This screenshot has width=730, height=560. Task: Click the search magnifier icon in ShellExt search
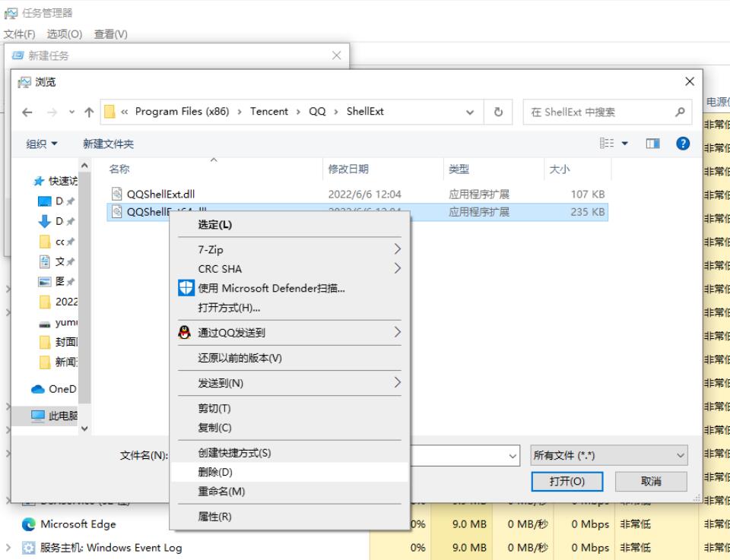coord(680,112)
